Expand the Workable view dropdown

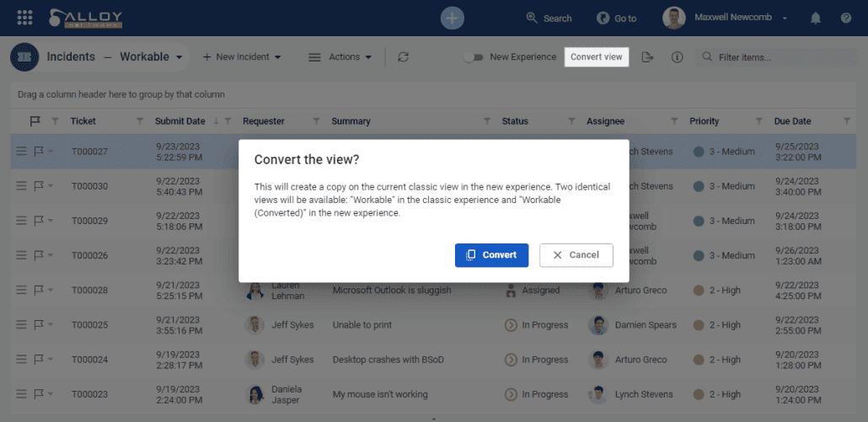(179, 57)
